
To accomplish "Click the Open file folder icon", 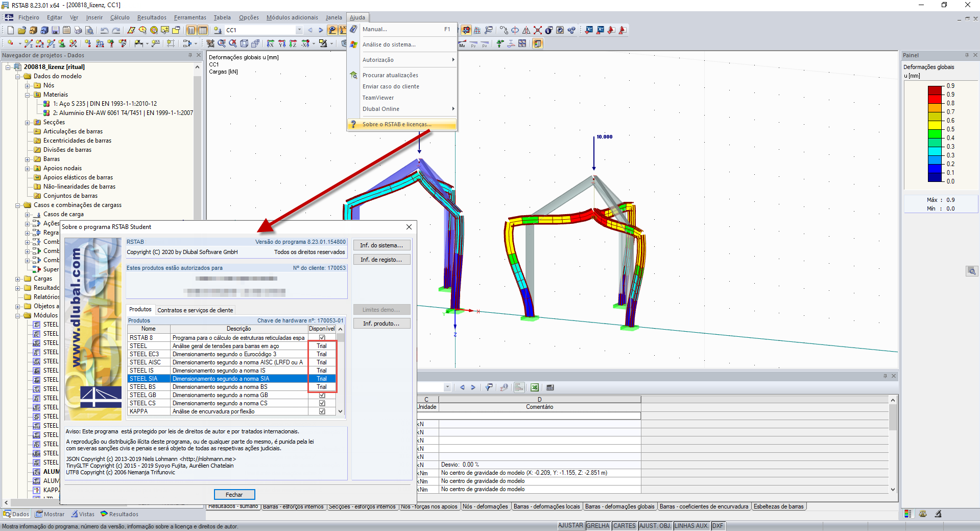I will [21, 30].
